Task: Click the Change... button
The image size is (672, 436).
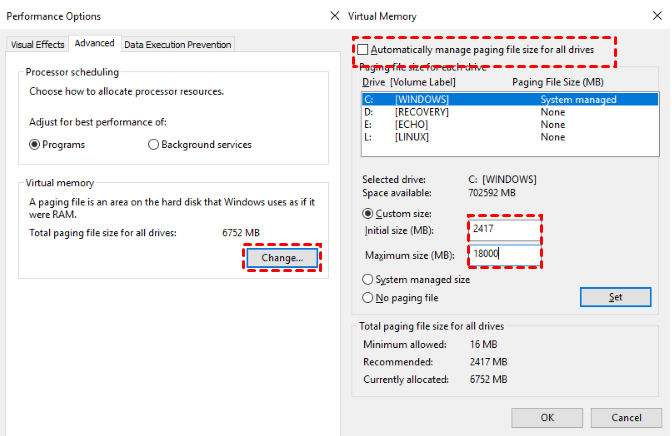Action: (x=282, y=257)
